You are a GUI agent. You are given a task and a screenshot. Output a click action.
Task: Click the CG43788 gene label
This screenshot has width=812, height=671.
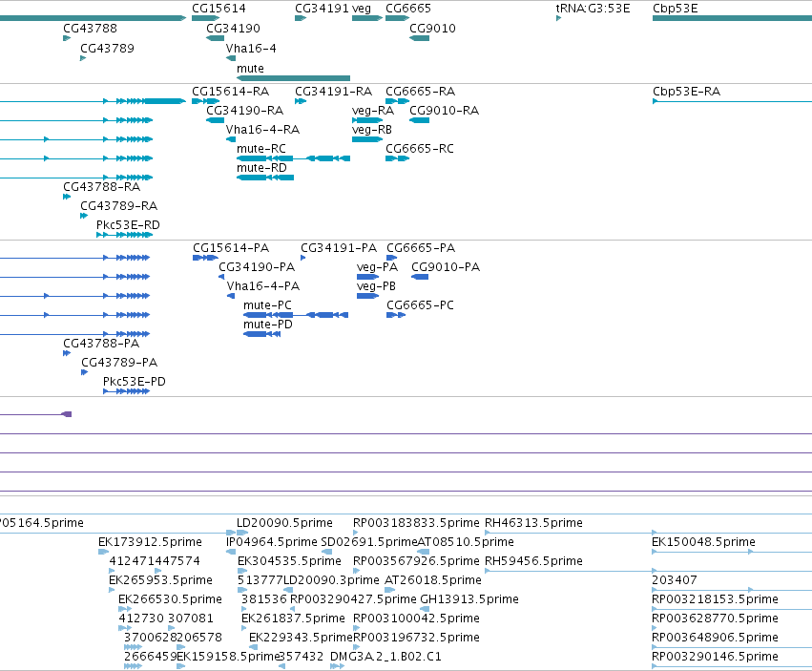tap(90, 29)
